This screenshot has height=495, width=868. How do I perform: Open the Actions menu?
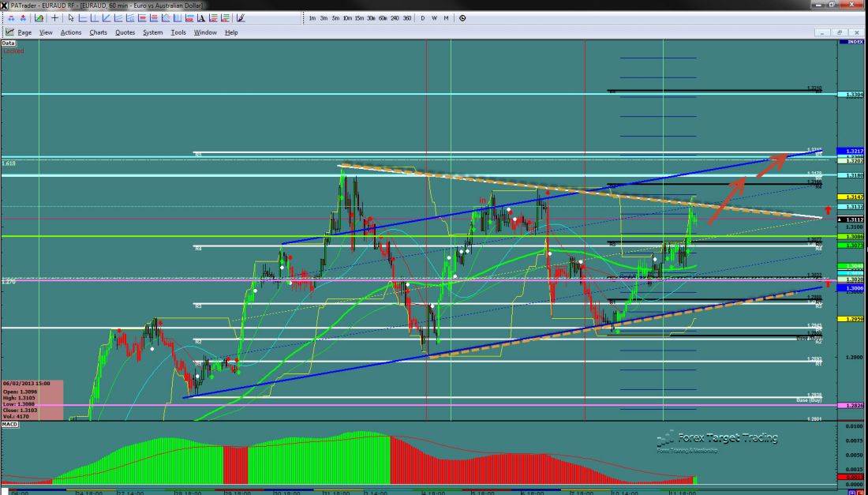(70, 32)
